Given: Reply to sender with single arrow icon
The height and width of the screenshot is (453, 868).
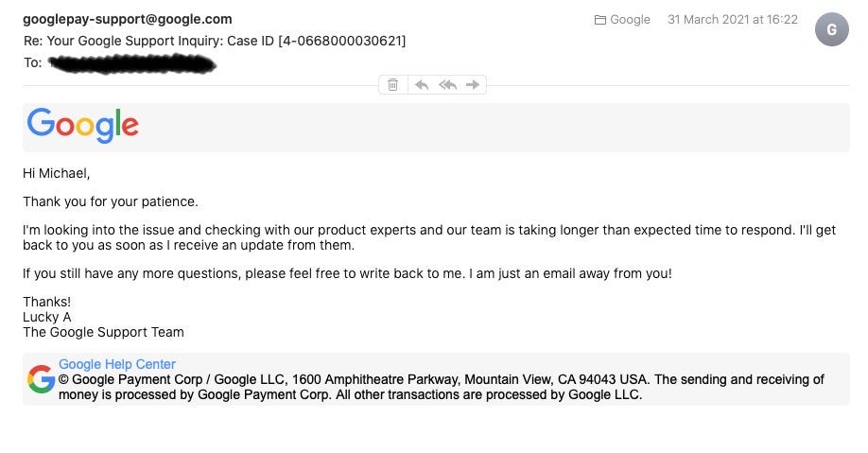Looking at the screenshot, I should [422, 85].
